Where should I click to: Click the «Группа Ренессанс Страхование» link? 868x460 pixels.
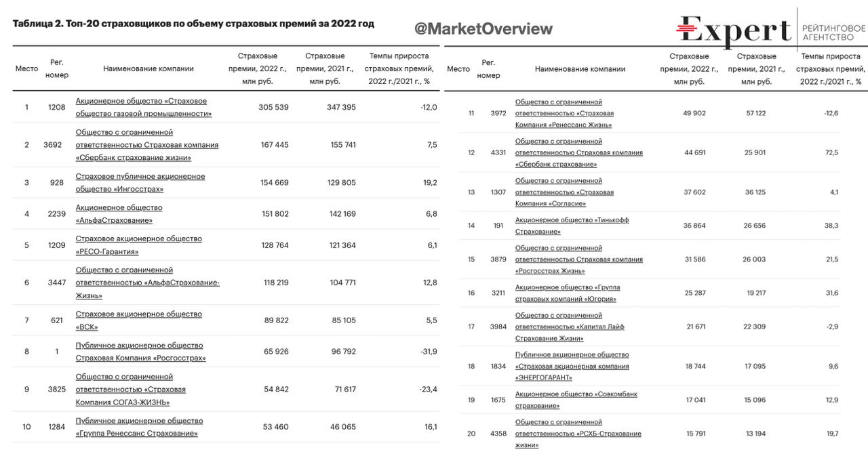pyautogui.click(x=139, y=427)
